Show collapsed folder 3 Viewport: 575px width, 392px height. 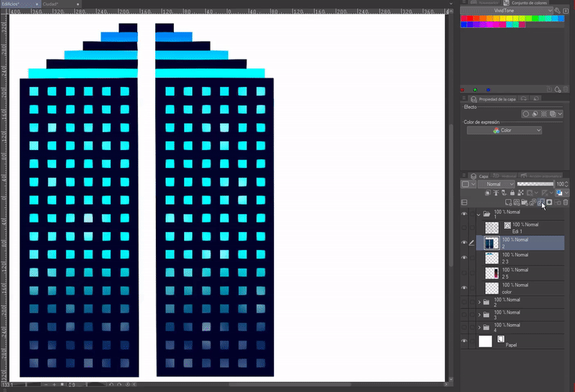pyautogui.click(x=464, y=314)
